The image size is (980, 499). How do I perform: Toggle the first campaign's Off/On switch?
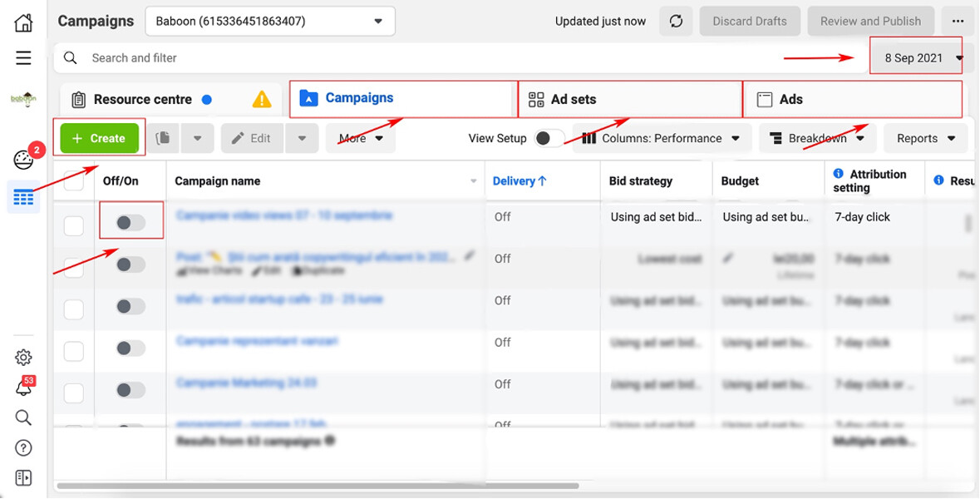[131, 222]
